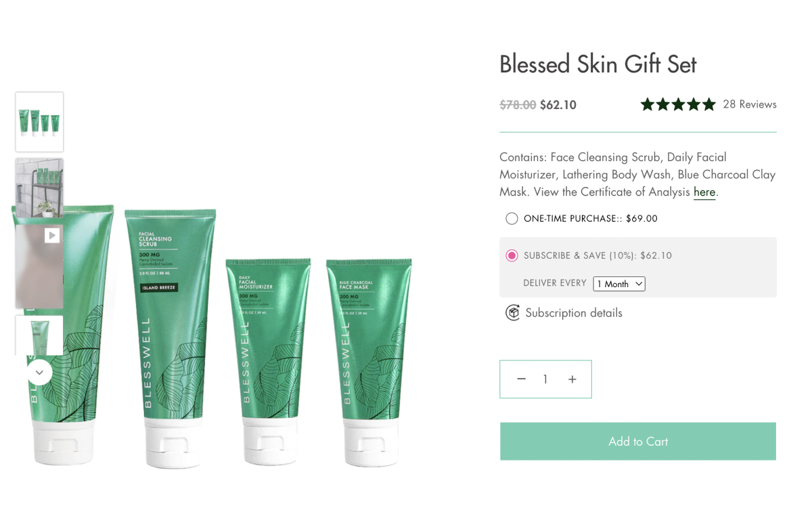The height and width of the screenshot is (508, 812).
Task: Open the Deliver Every dropdown
Action: pos(619,284)
